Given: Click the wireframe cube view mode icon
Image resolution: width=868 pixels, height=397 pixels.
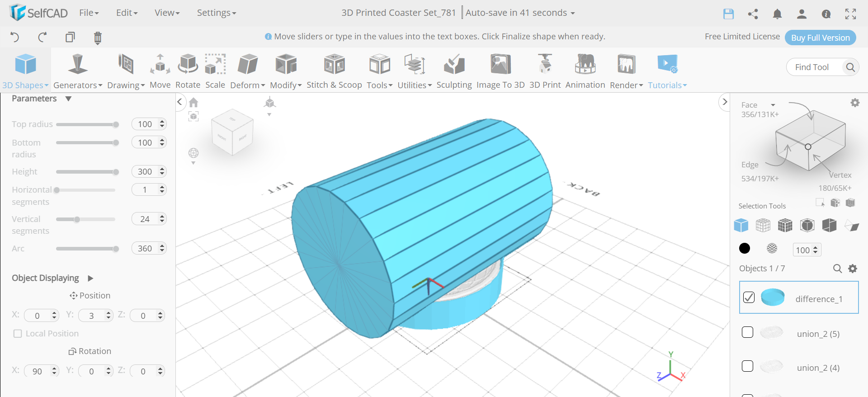Looking at the screenshot, I should (x=763, y=225).
